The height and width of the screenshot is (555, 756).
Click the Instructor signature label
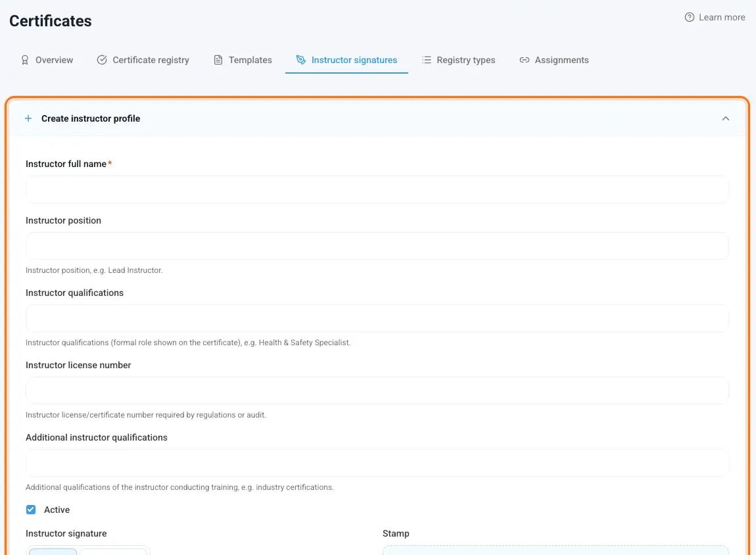(x=66, y=533)
